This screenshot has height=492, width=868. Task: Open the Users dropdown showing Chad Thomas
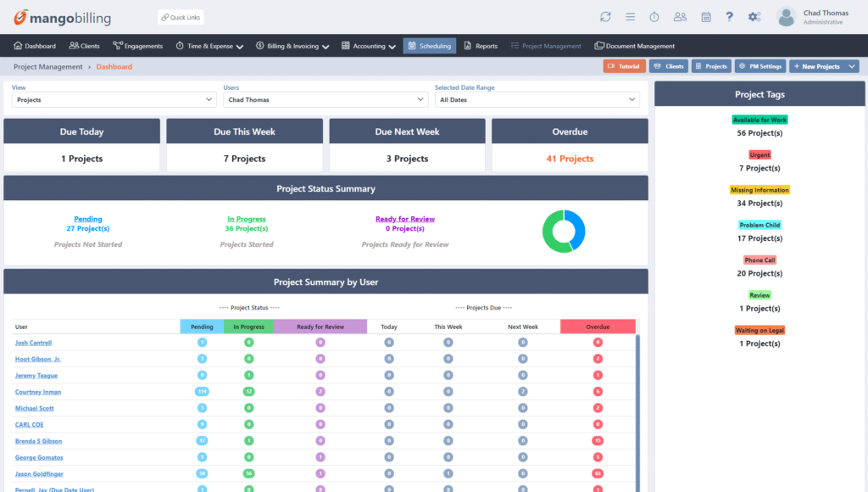coord(325,100)
